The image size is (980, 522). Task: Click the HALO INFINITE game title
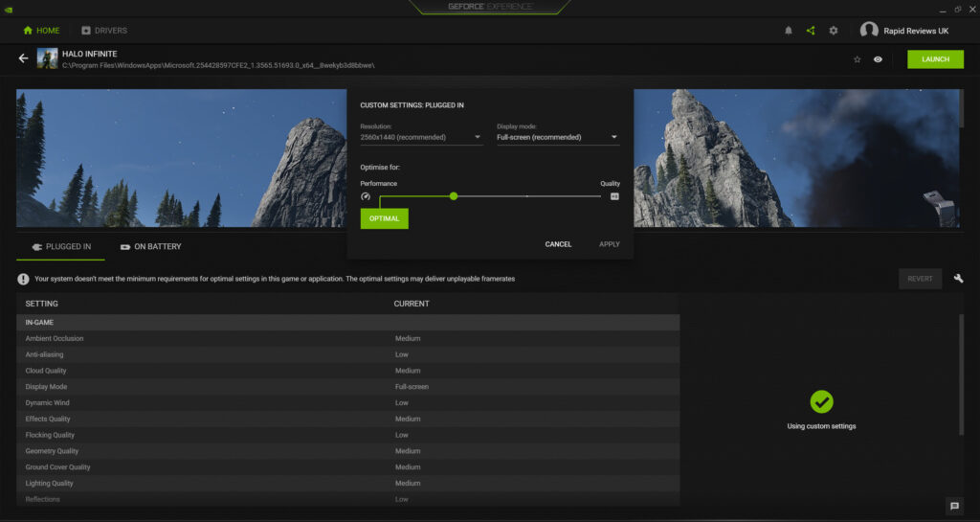89,54
